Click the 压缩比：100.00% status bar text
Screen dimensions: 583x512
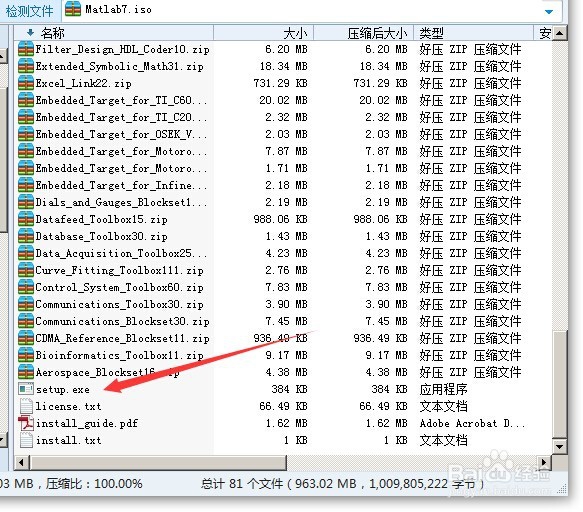click(94, 484)
